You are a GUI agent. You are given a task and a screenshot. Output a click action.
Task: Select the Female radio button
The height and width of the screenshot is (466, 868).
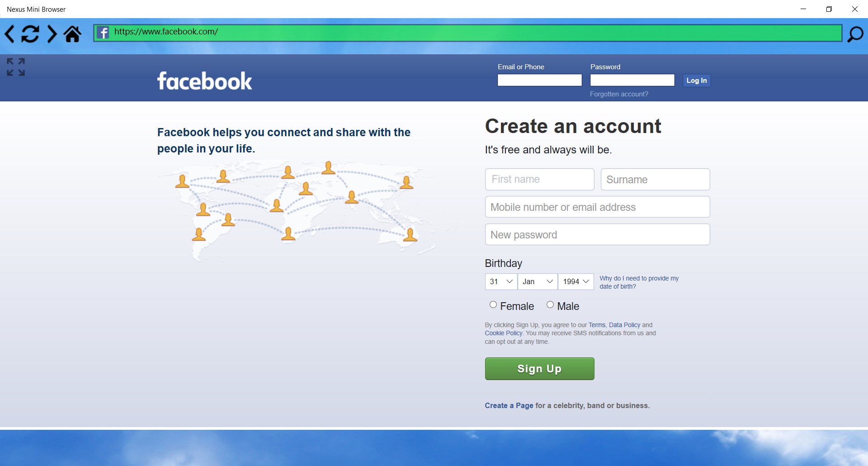coord(493,305)
